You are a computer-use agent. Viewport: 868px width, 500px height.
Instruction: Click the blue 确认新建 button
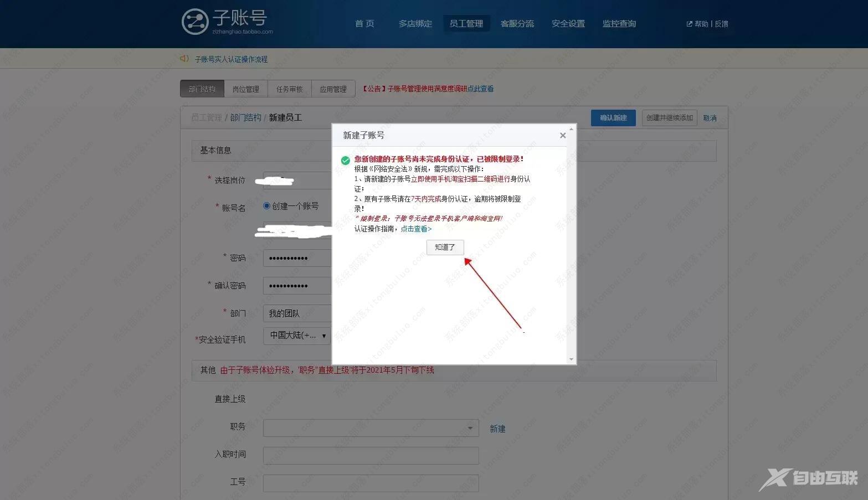(x=613, y=117)
